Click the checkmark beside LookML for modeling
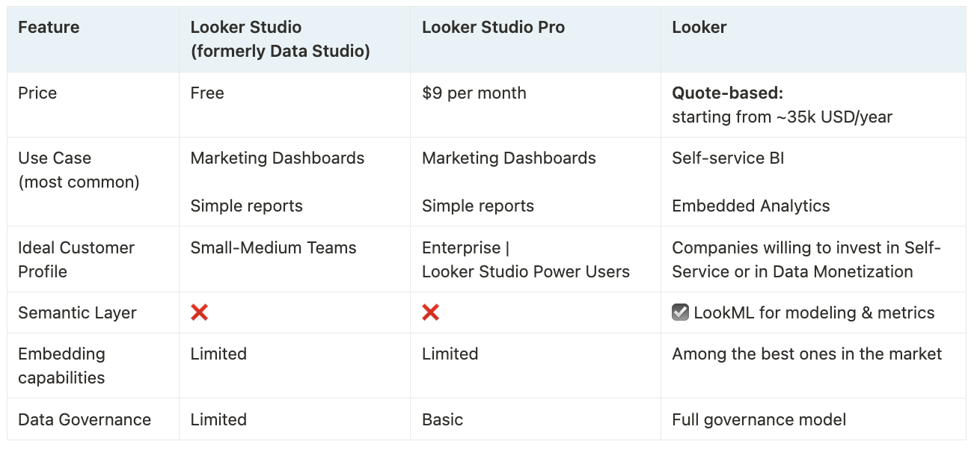Screen dimensions: 980x456 tap(680, 312)
